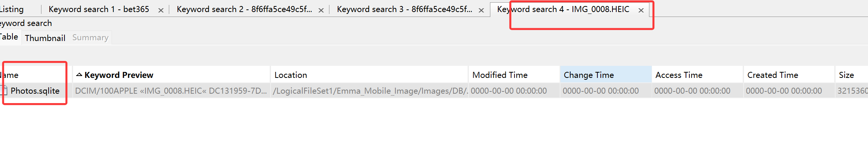Sort by Change Time column header
The width and height of the screenshot is (868, 149).
click(x=606, y=74)
